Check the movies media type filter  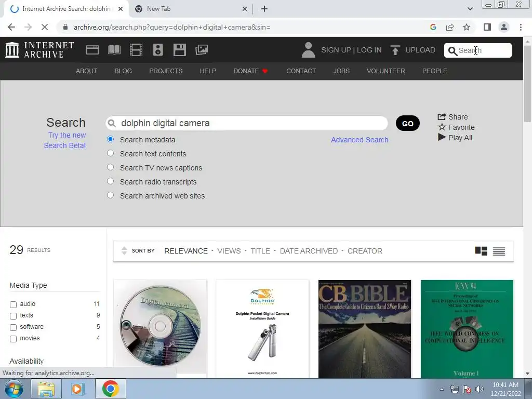pyautogui.click(x=13, y=339)
